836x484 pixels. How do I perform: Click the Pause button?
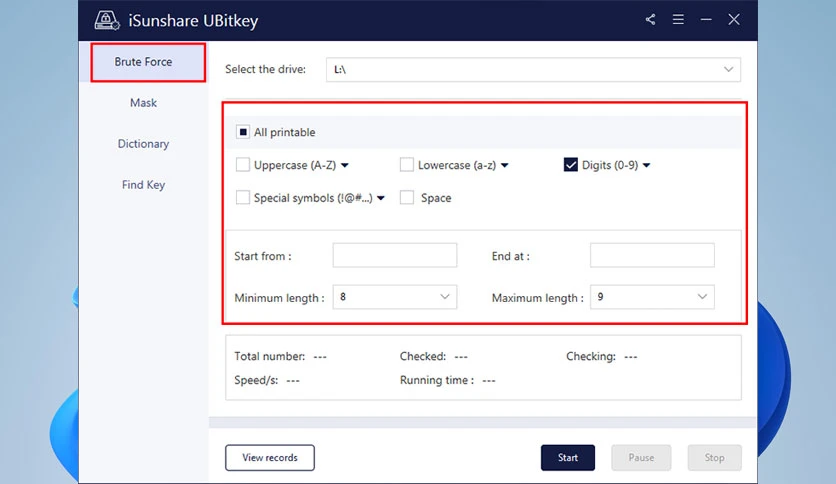tap(641, 457)
